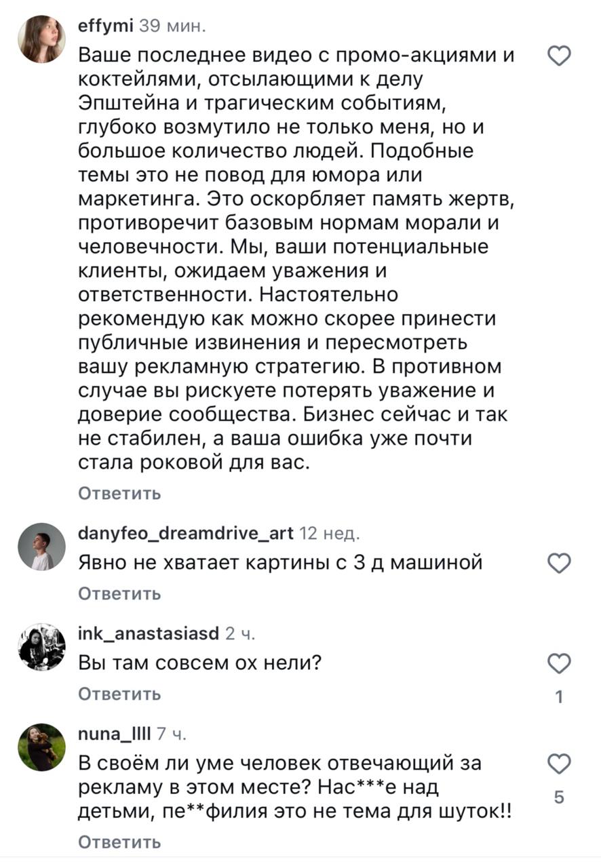Reply to ink_anastasiasd's comment

point(119,694)
